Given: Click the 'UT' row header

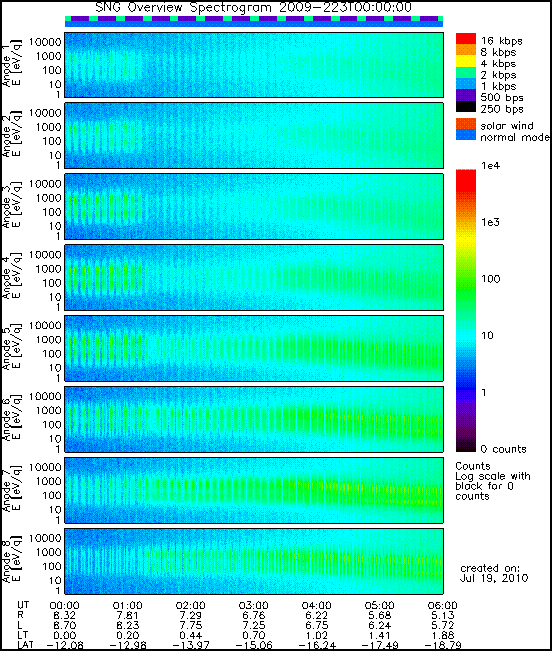Looking at the screenshot, I should (x=23, y=606).
